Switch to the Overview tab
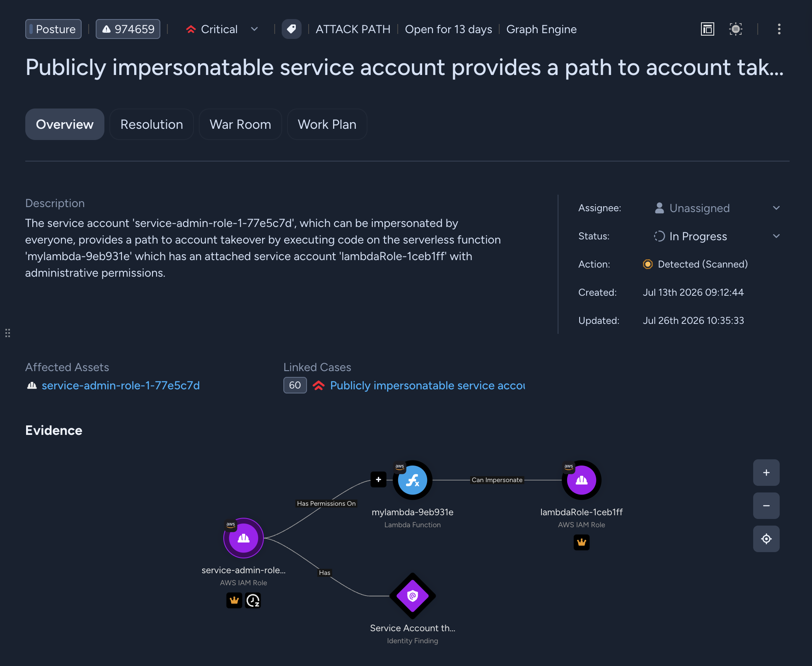This screenshot has width=812, height=666. 65,124
